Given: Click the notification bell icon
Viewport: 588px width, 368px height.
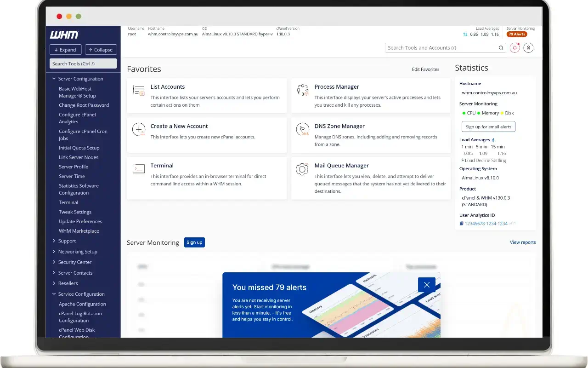Looking at the screenshot, I should click(514, 48).
